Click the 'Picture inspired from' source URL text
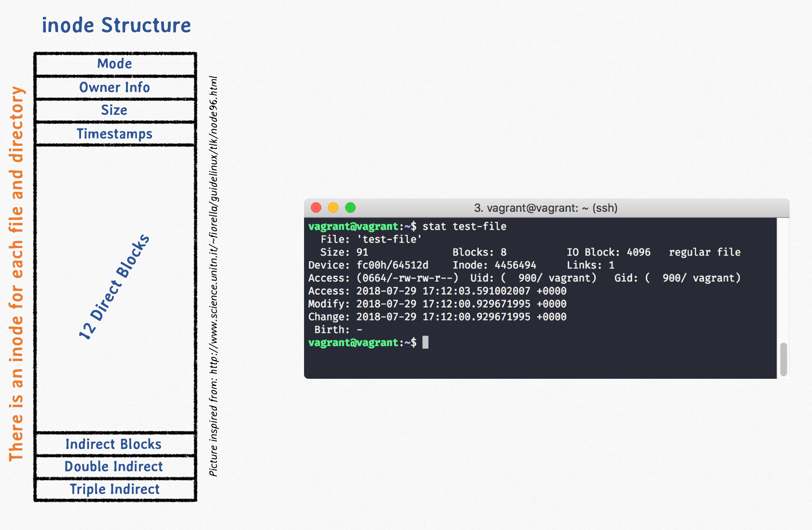The height and width of the screenshot is (530, 812). pyautogui.click(x=213, y=276)
